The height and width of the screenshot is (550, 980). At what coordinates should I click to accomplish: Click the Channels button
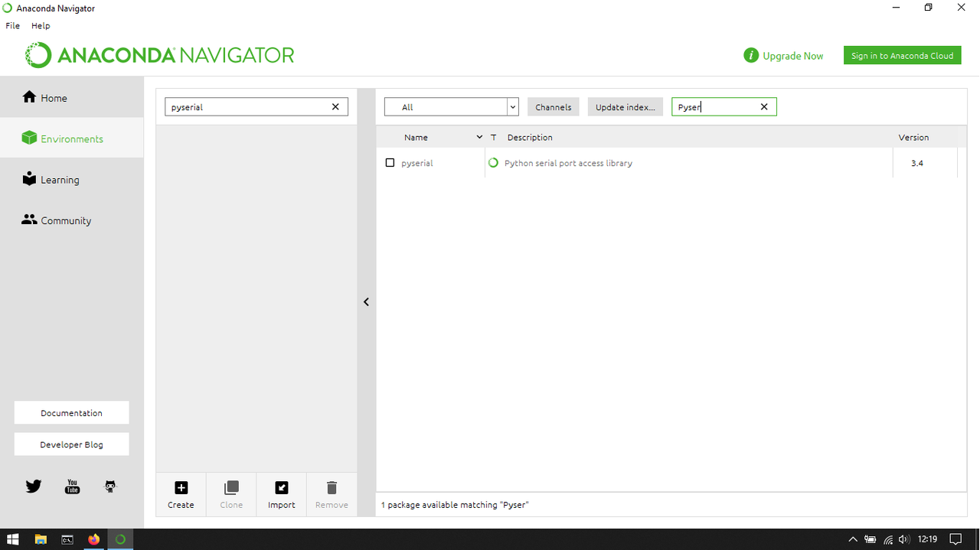coord(554,107)
